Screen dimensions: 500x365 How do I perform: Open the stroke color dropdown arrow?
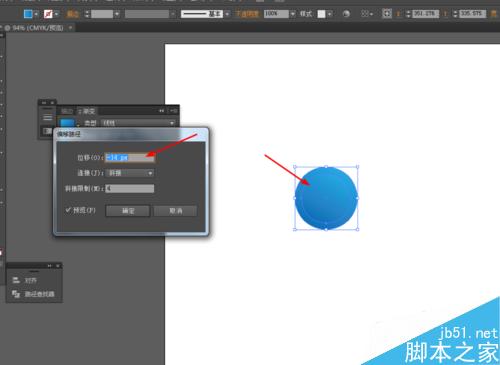pyautogui.click(x=56, y=14)
